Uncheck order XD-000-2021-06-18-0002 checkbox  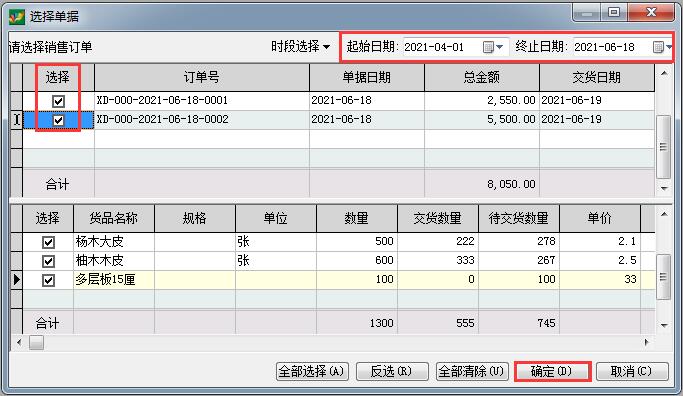[x=58, y=120]
